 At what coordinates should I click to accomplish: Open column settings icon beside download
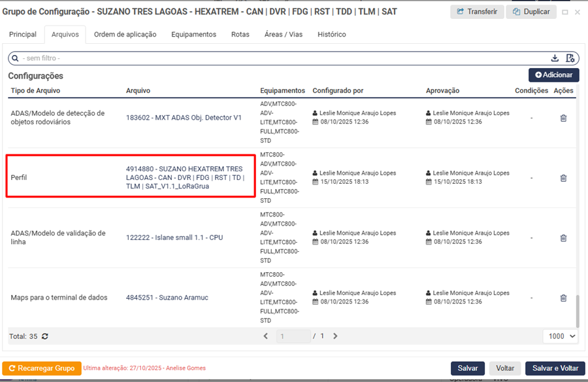tap(570, 58)
